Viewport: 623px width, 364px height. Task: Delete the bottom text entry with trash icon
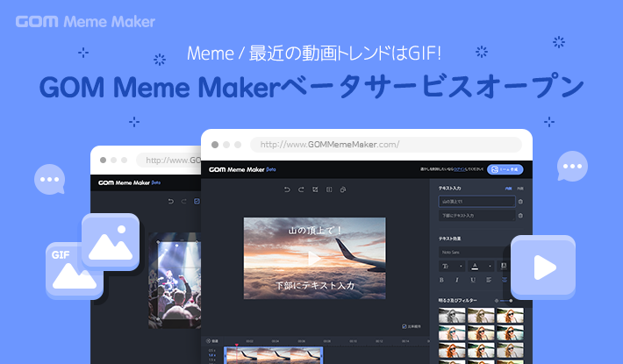tap(520, 216)
